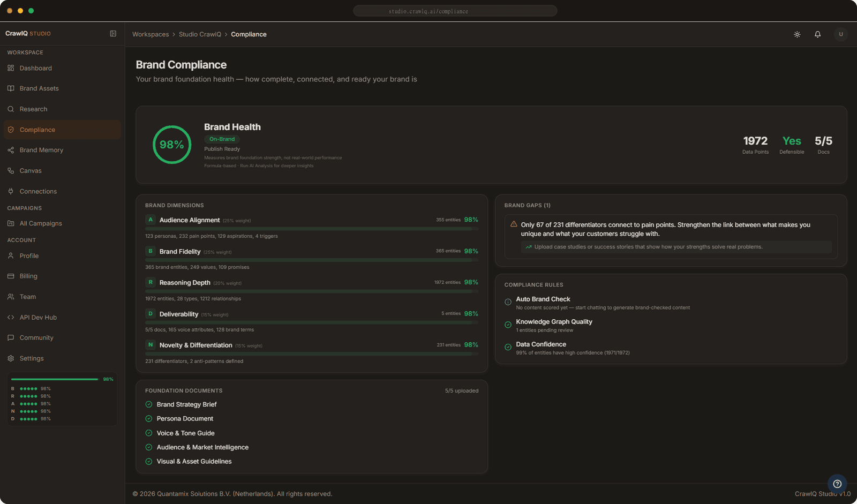Click the Brand Fidelity progress bar
The height and width of the screenshot is (504, 857).
311,260
